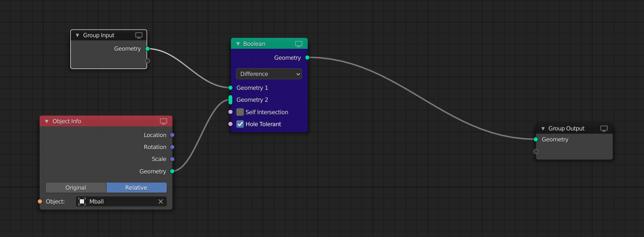Click the Rotation output socket
Image resolution: width=644 pixels, height=237 pixels.
(172, 147)
